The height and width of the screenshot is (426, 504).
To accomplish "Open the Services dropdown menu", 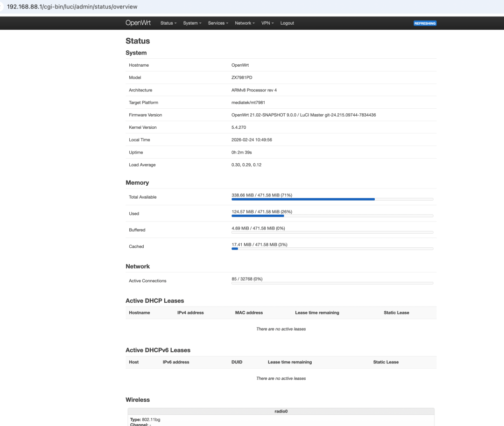I will click(218, 23).
